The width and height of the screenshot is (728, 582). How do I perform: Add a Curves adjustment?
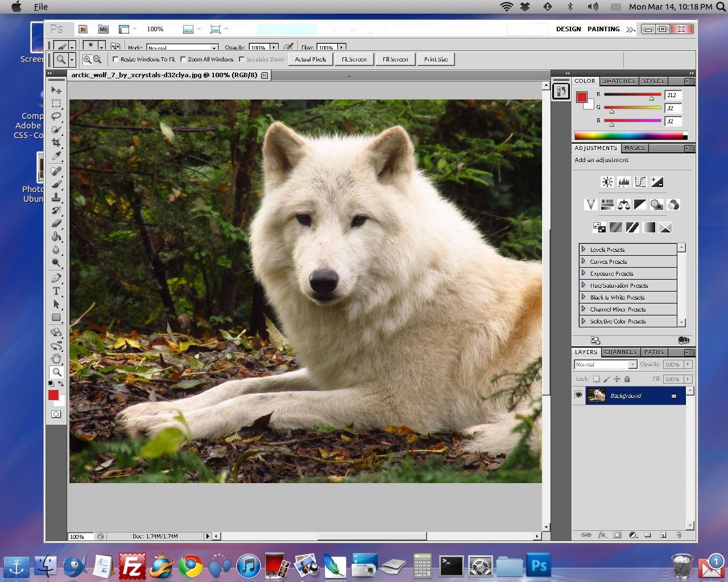(640, 182)
